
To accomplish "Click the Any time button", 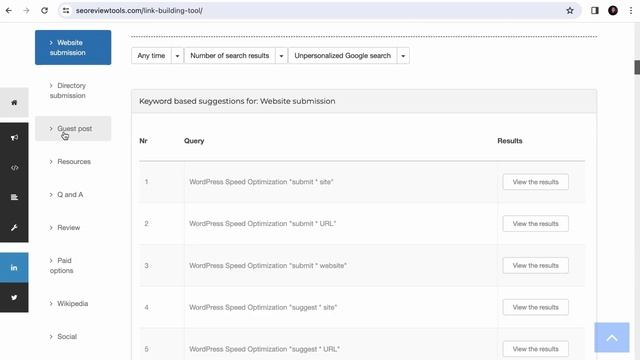I will click(151, 56).
